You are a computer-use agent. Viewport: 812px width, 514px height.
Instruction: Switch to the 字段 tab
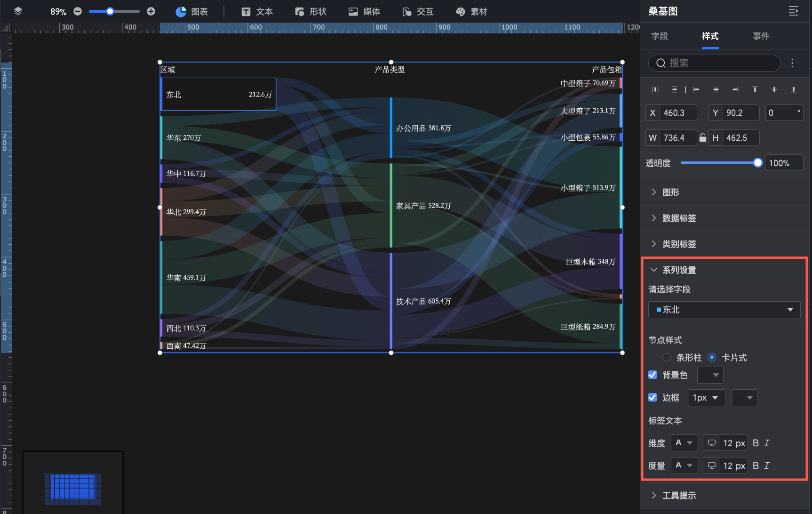click(660, 36)
